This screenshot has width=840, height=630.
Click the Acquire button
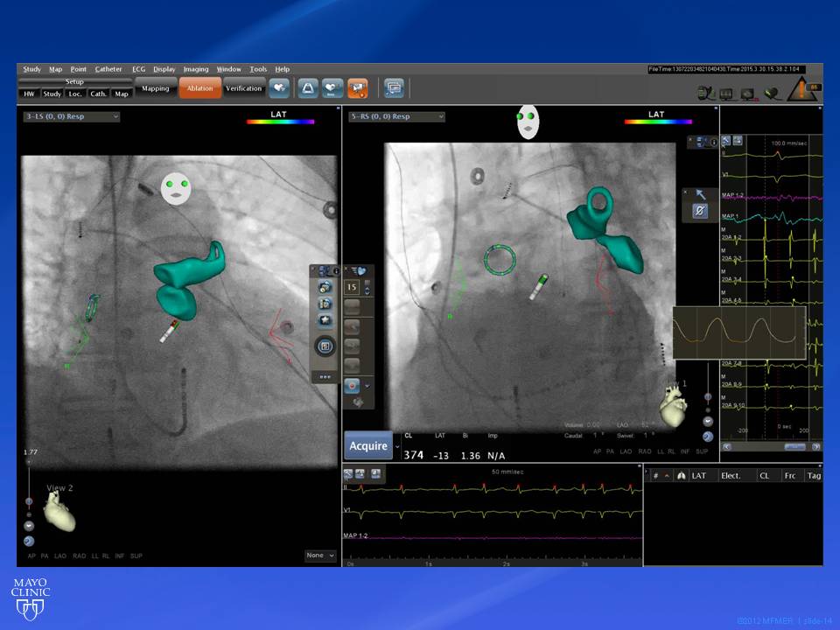(368, 446)
